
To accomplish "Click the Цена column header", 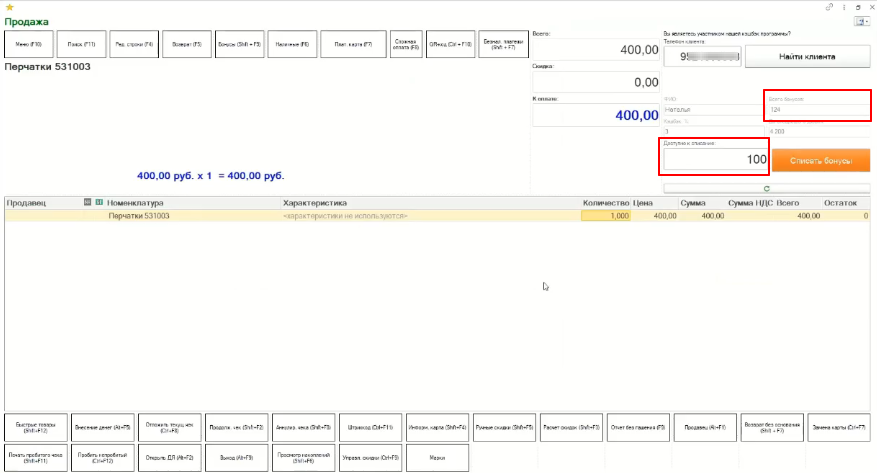I will [643, 203].
